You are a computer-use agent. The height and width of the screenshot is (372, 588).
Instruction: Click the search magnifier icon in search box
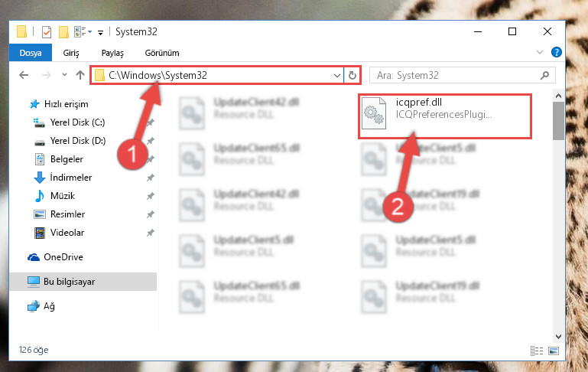[x=544, y=76]
